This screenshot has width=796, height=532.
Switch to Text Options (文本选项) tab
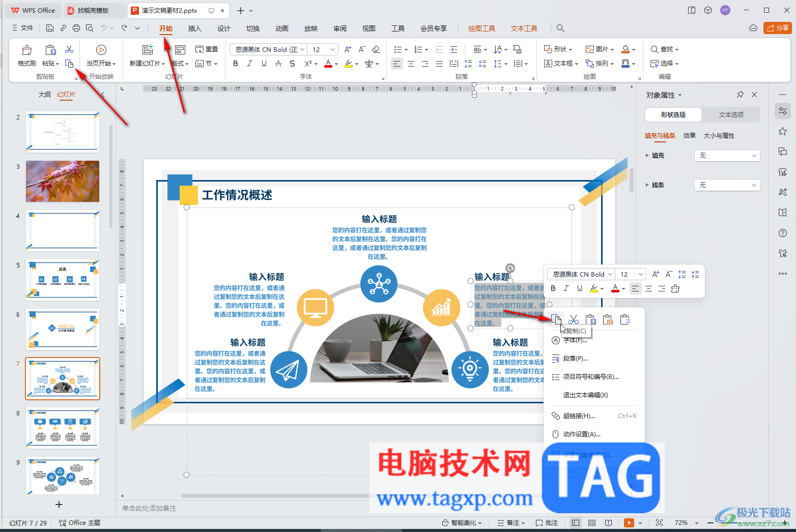click(731, 115)
